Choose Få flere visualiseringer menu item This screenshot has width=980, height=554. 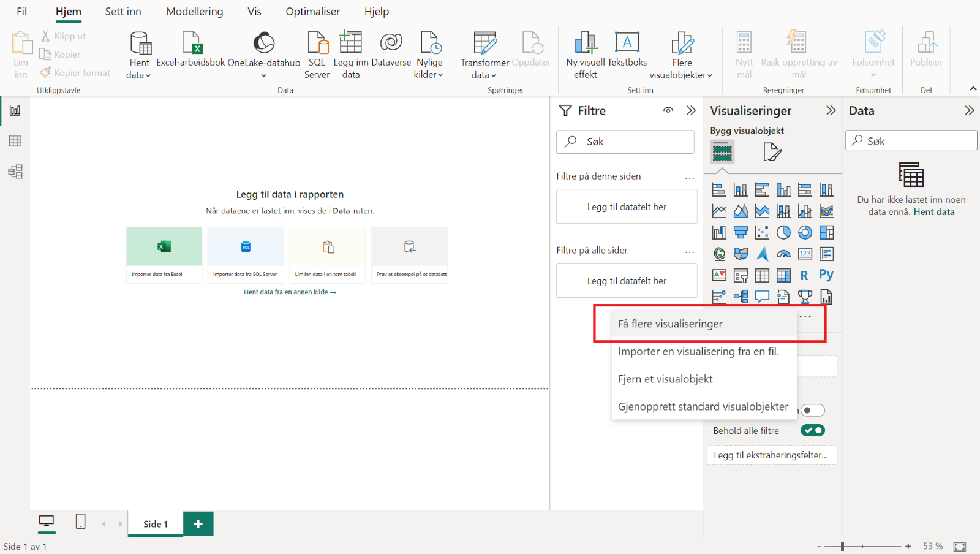704,324
